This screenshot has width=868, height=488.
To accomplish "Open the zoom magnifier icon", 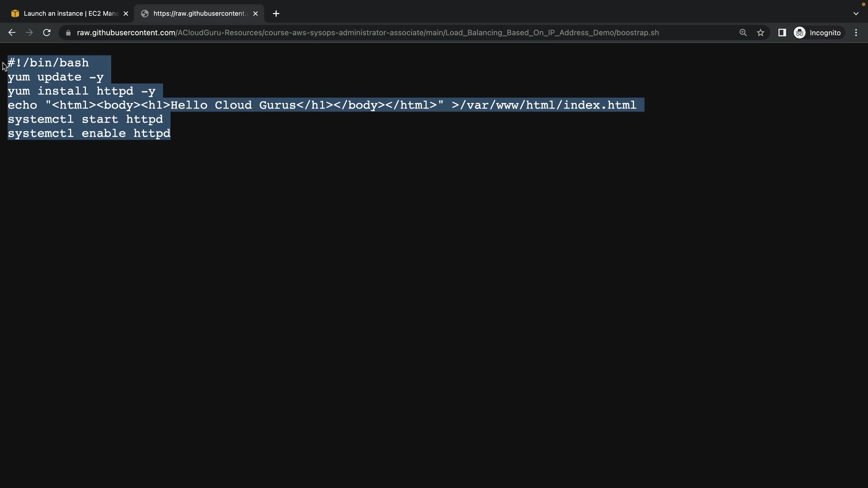I will pyautogui.click(x=743, y=33).
